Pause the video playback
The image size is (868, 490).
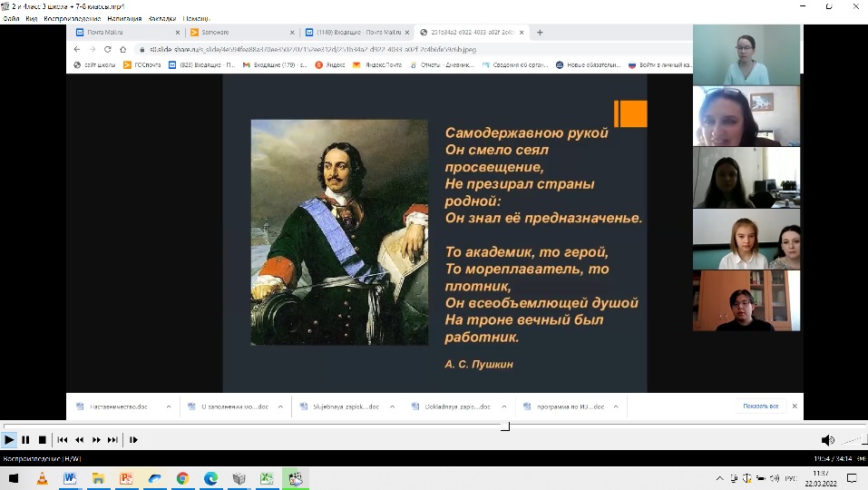(25, 439)
